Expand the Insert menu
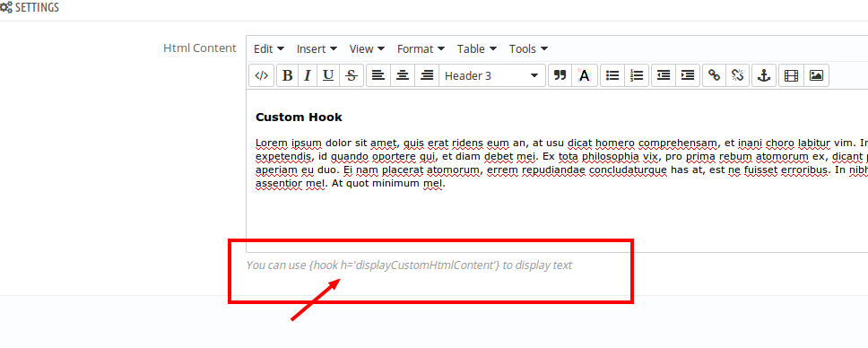The height and width of the screenshot is (348, 868). point(317,48)
